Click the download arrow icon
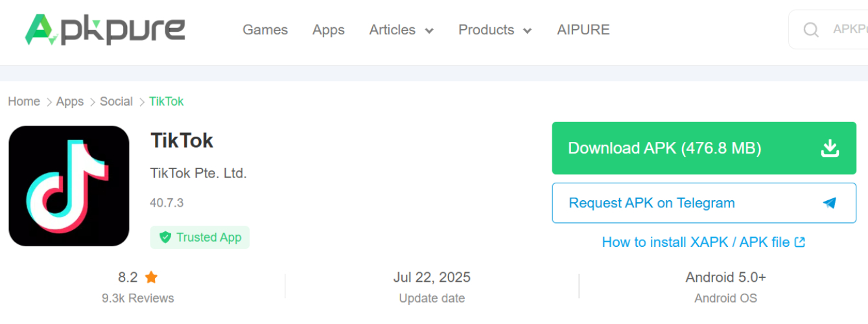The image size is (868, 324). coord(830,148)
